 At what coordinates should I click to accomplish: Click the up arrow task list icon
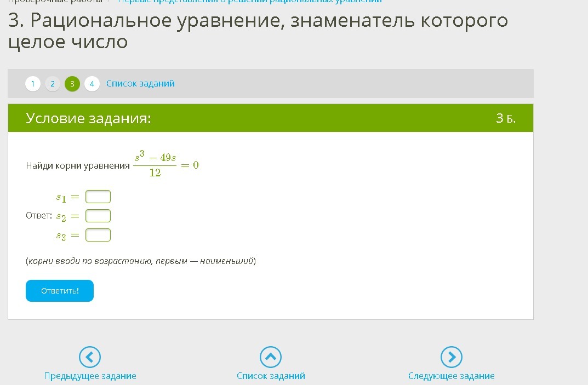270,357
